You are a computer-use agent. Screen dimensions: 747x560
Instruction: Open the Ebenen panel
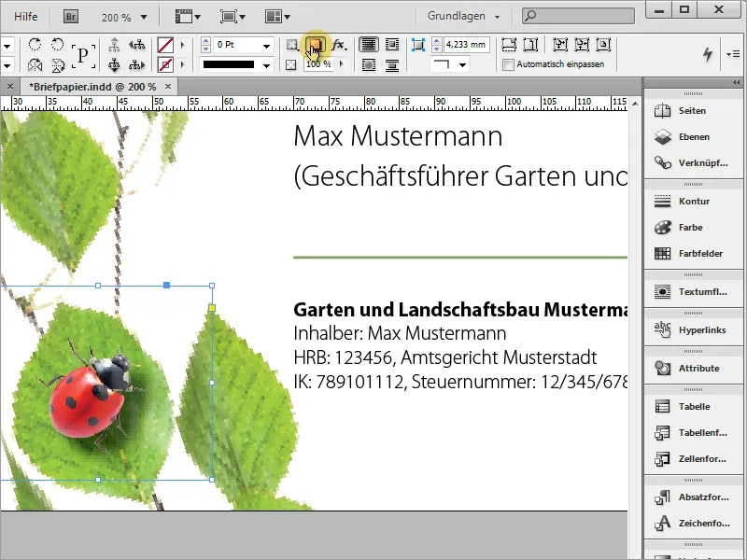coord(694,137)
